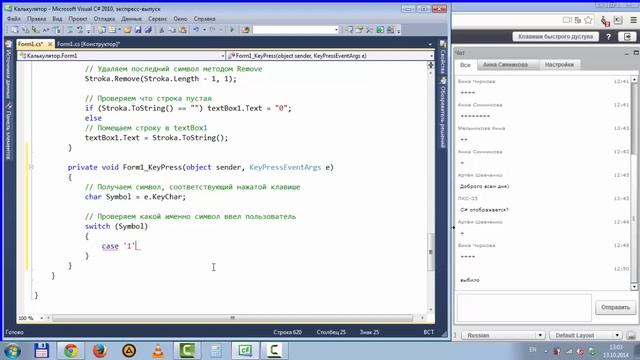Click the Отправить button
The width and height of the screenshot is (640, 360).
(x=615, y=307)
